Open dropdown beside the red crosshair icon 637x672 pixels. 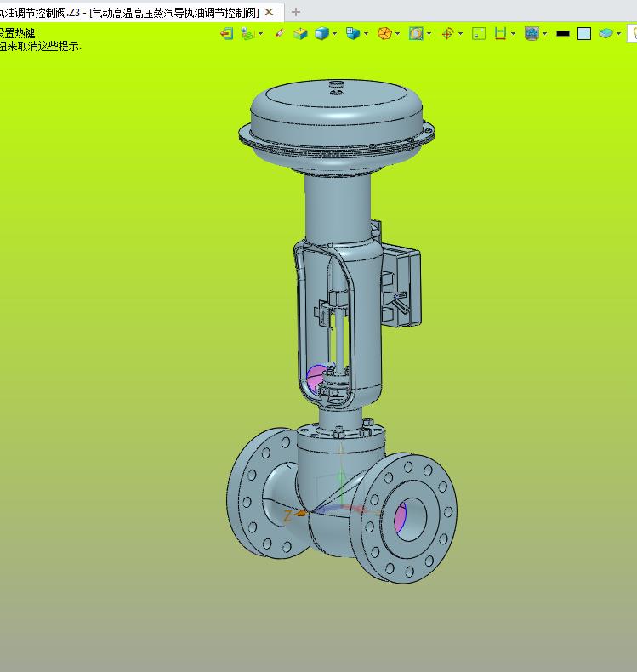tap(460, 33)
